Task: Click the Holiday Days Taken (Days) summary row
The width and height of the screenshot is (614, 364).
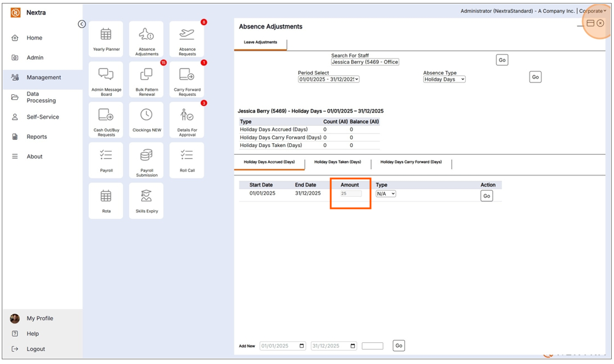Action: click(310, 145)
